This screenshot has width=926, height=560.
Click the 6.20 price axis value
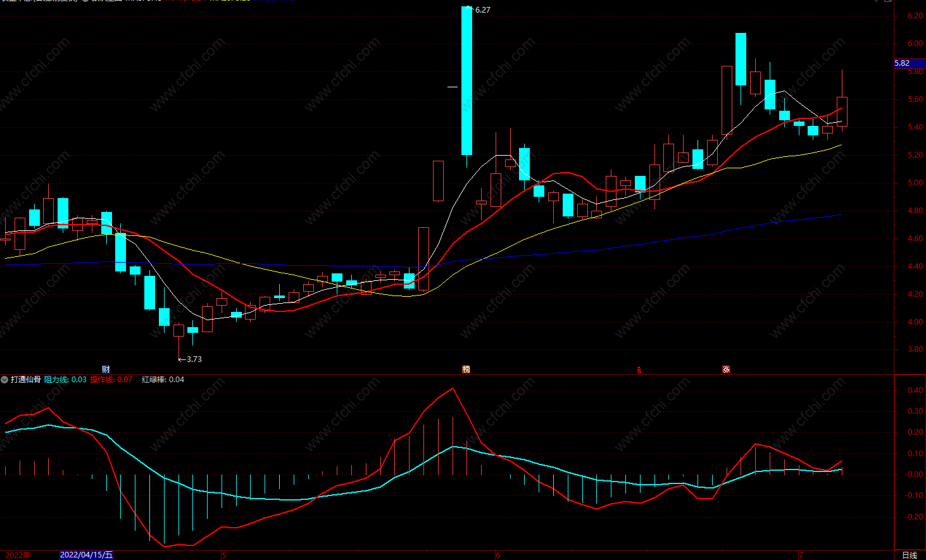[x=915, y=16]
